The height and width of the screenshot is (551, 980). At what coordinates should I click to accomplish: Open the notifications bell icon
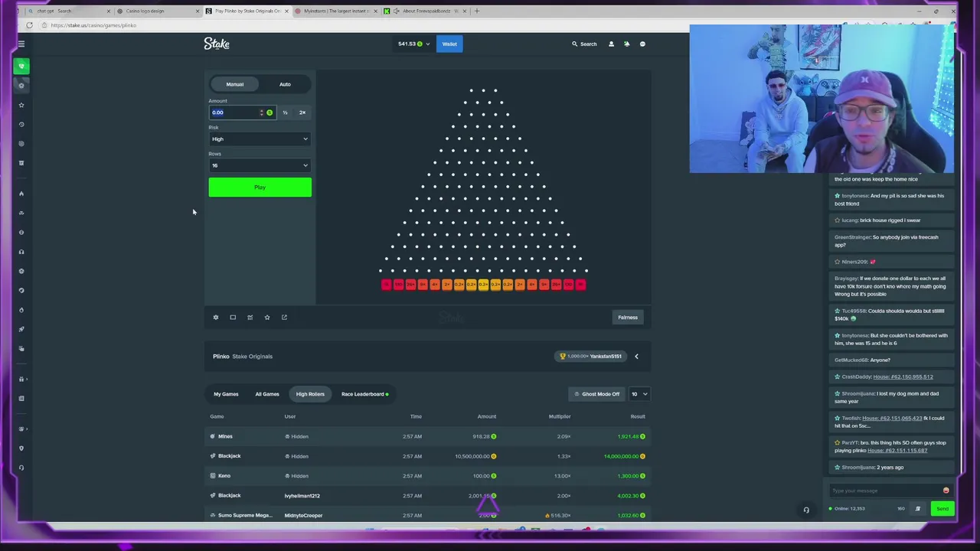pyautogui.click(x=626, y=44)
